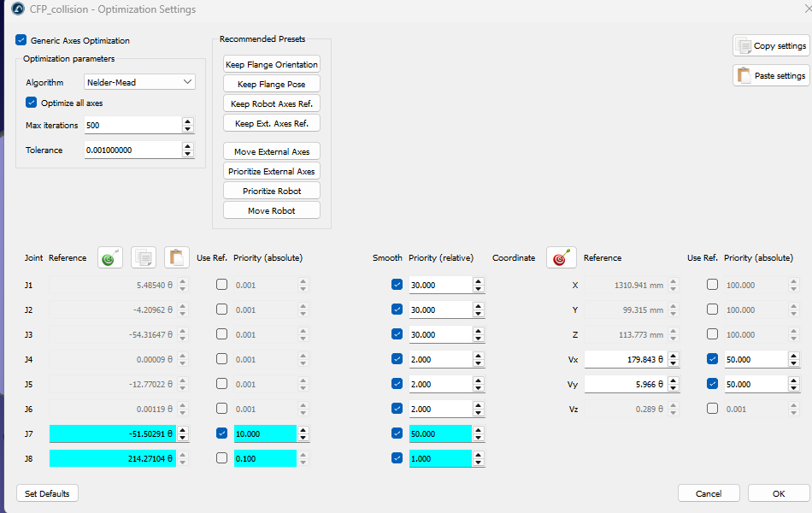Click the Paste settings button
The image size is (812, 513).
(x=771, y=75)
